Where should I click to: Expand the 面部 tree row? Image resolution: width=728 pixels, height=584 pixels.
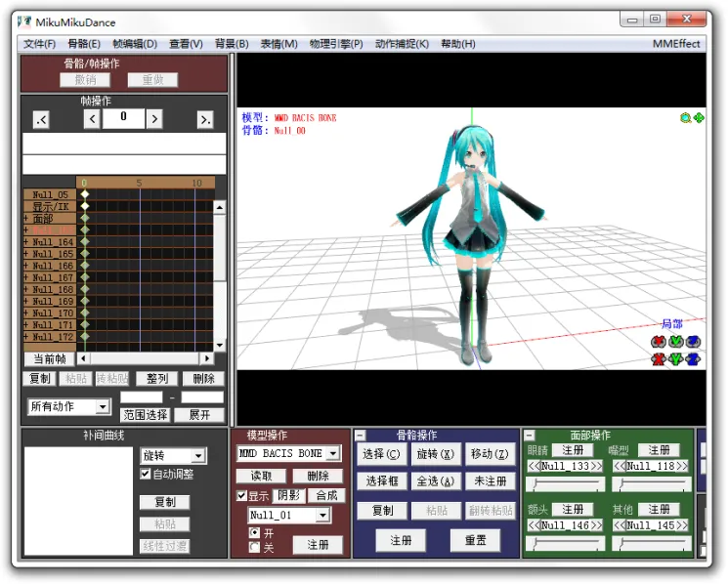(26, 218)
